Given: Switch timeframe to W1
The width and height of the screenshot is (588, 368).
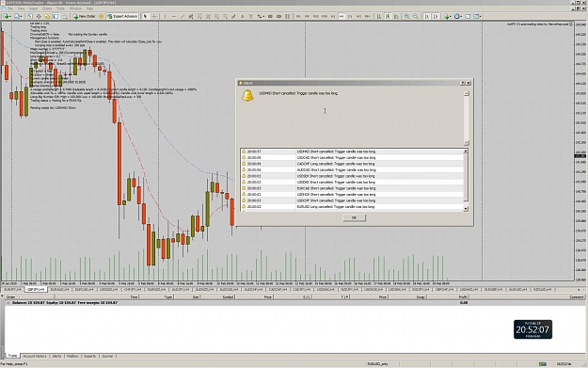Looking at the screenshot, I should tap(358, 16).
